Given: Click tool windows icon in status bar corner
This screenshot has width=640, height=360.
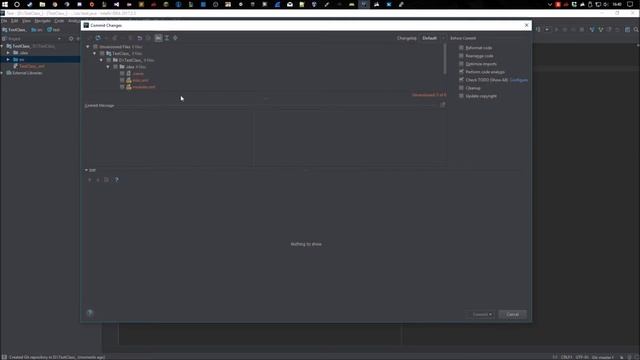Looking at the screenshot, I should pos(4,357).
